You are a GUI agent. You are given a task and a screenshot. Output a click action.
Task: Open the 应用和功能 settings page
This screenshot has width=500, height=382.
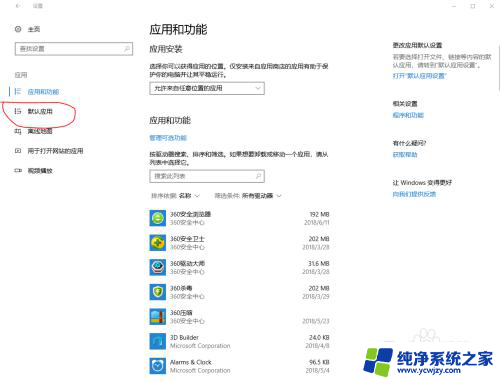43,92
